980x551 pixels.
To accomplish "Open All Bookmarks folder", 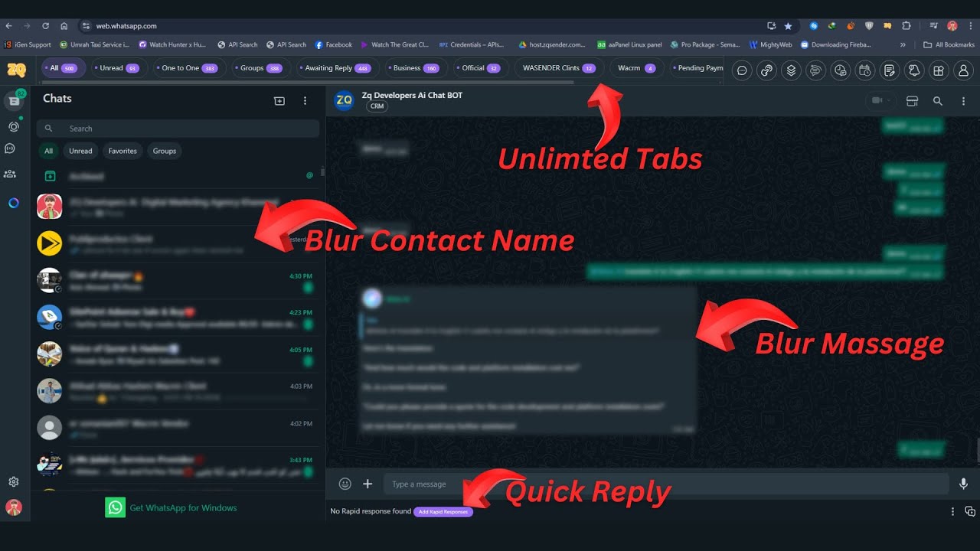I will [949, 44].
